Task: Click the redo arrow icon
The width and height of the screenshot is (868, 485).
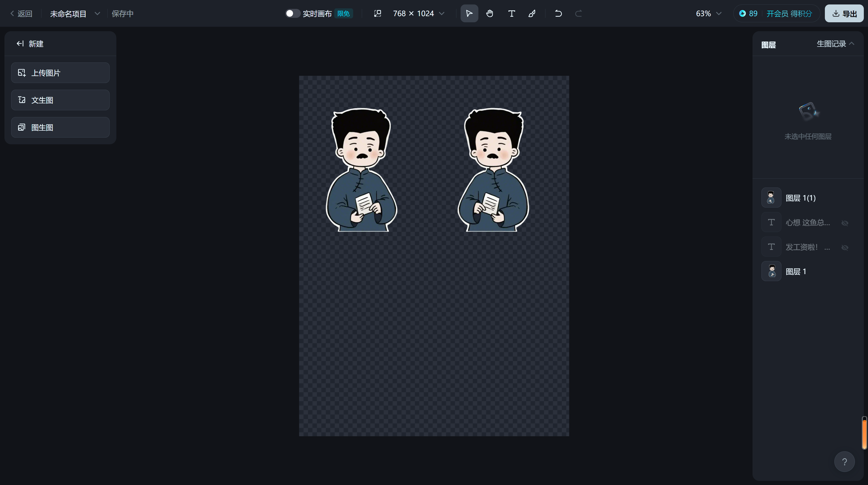Action: (579, 13)
